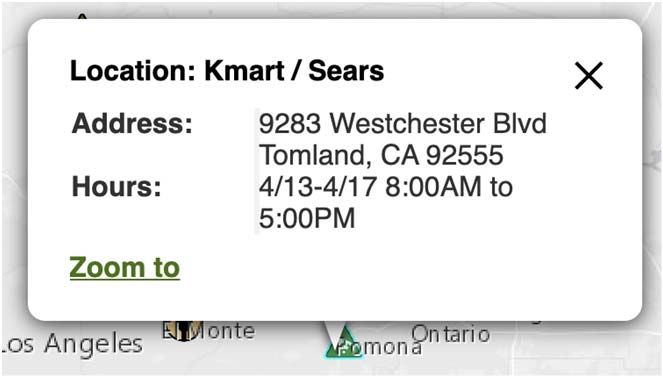Screen dimensions: 663x376
Task: Click the Tomland, CA 92555 line
Action: pyautogui.click(x=381, y=155)
